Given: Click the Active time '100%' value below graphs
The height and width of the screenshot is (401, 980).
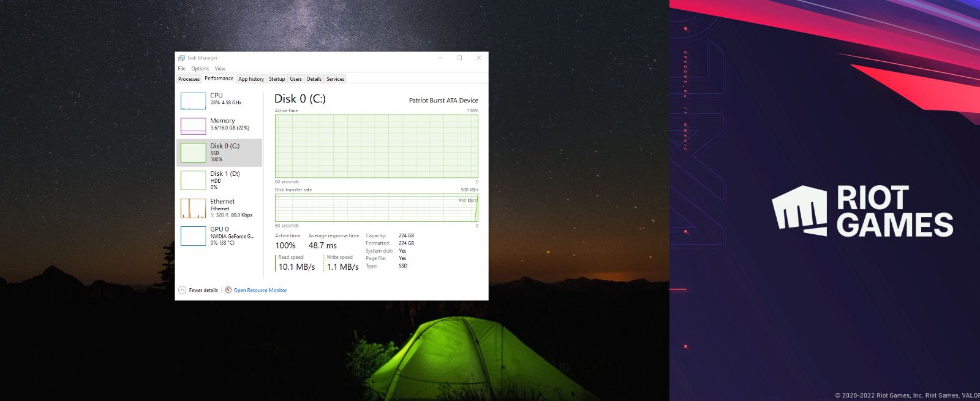Looking at the screenshot, I should click(x=285, y=245).
